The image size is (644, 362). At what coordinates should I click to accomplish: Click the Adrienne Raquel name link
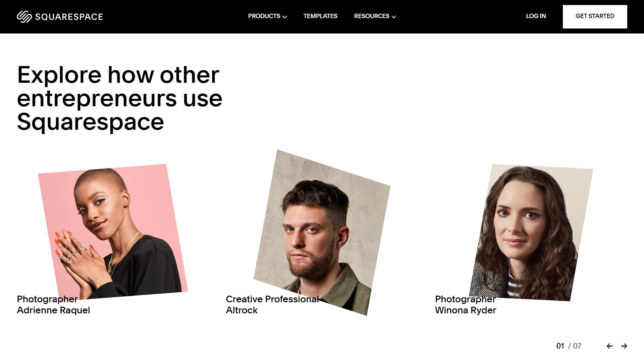coord(53,310)
